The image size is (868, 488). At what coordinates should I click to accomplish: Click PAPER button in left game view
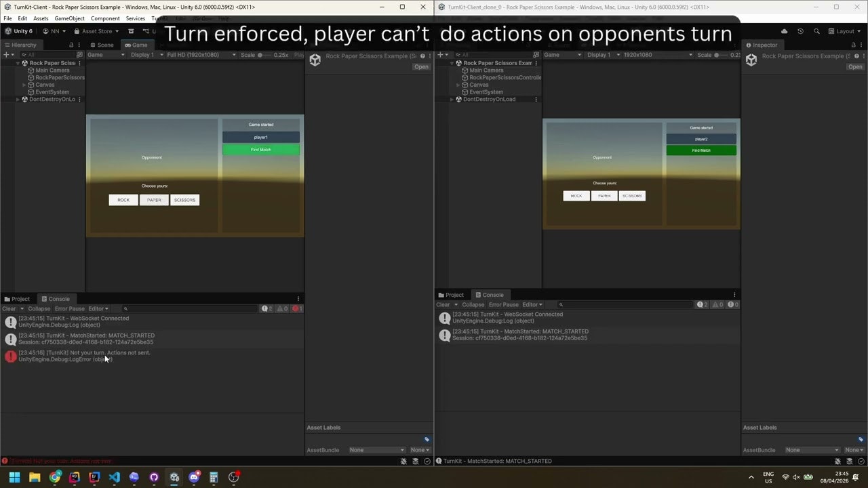point(154,200)
